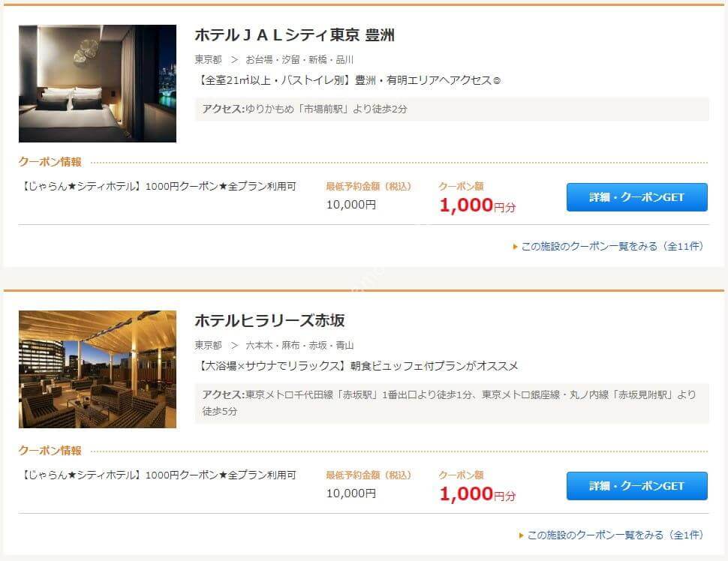The height and width of the screenshot is (561, 728).
Task: Open coupon list showing 全1件
Action: tap(615, 535)
